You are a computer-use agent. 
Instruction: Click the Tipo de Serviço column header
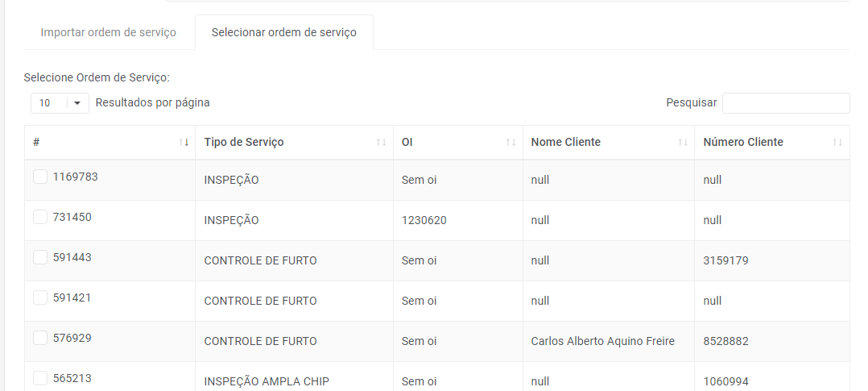coord(244,143)
